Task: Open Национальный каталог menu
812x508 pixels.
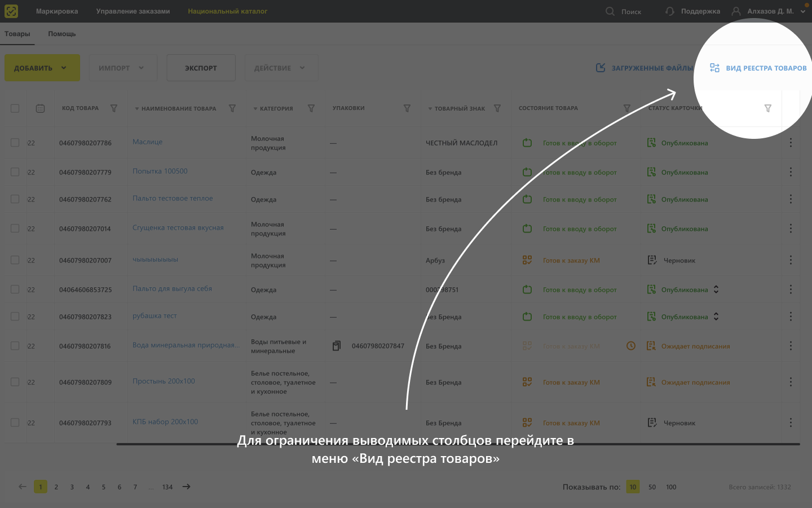Action: pyautogui.click(x=228, y=11)
